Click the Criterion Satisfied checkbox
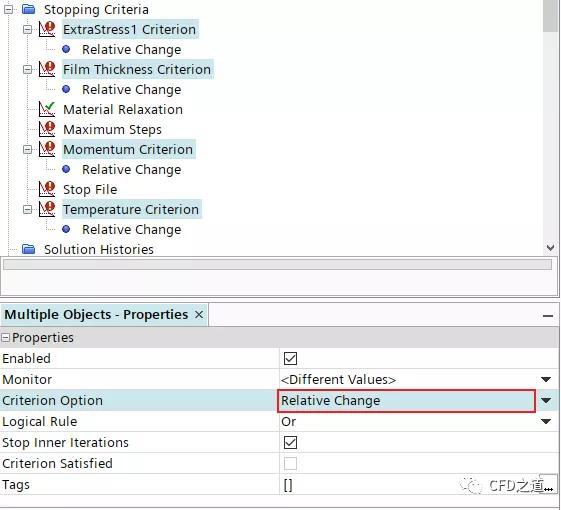This screenshot has height=510, width=561. [x=290, y=463]
